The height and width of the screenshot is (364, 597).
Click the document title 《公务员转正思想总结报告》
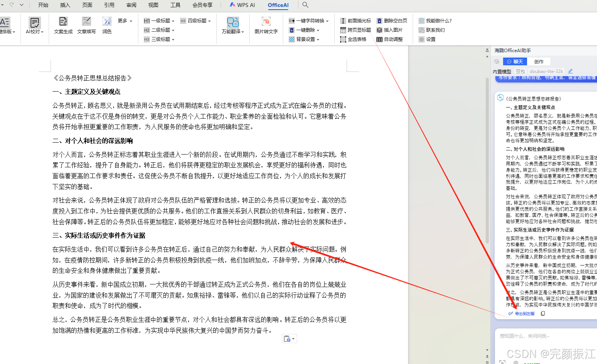(93, 78)
